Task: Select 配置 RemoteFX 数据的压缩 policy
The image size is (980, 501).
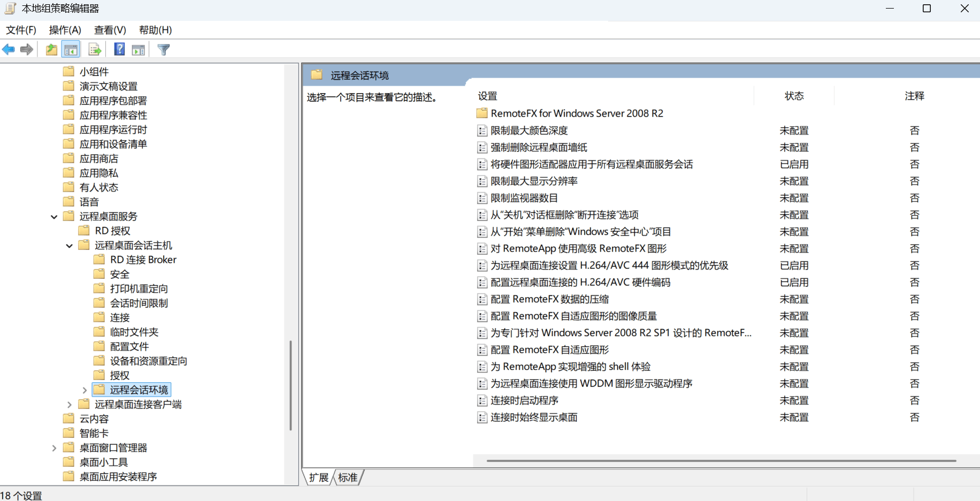Action: click(549, 299)
